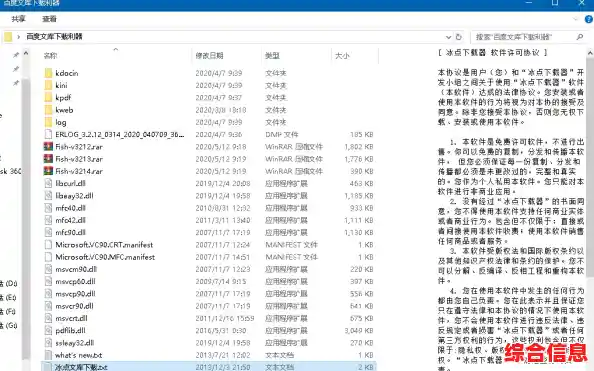Image resolution: width=594 pixels, height=371 pixels.
Task: Select the (G:) drive in navigation pane
Action: coord(9,325)
